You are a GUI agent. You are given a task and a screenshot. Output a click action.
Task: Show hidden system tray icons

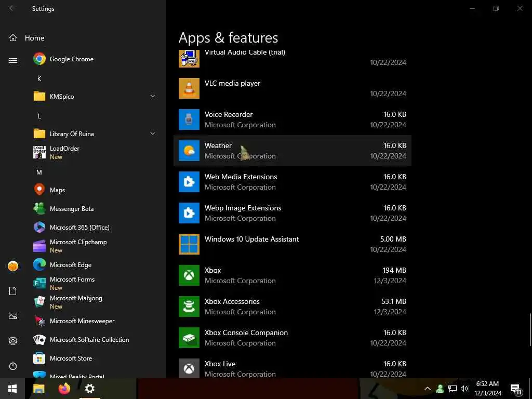[x=428, y=389]
